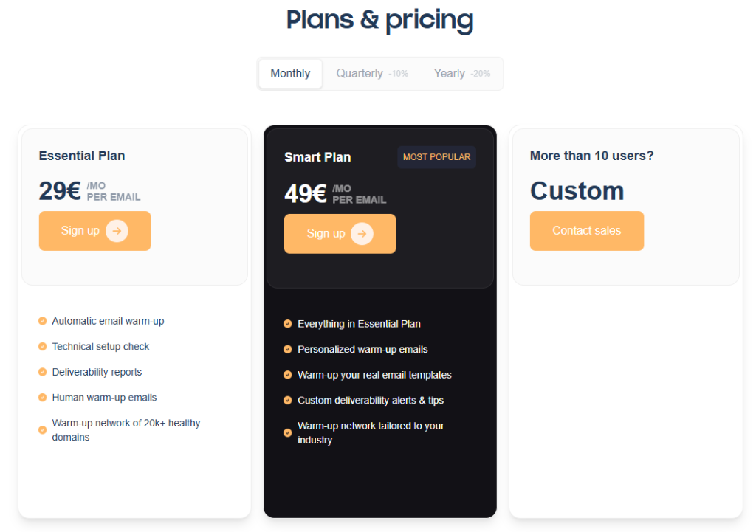Click the Plans & pricing heading
Viewport: 756px width, 532px height.
379,20
